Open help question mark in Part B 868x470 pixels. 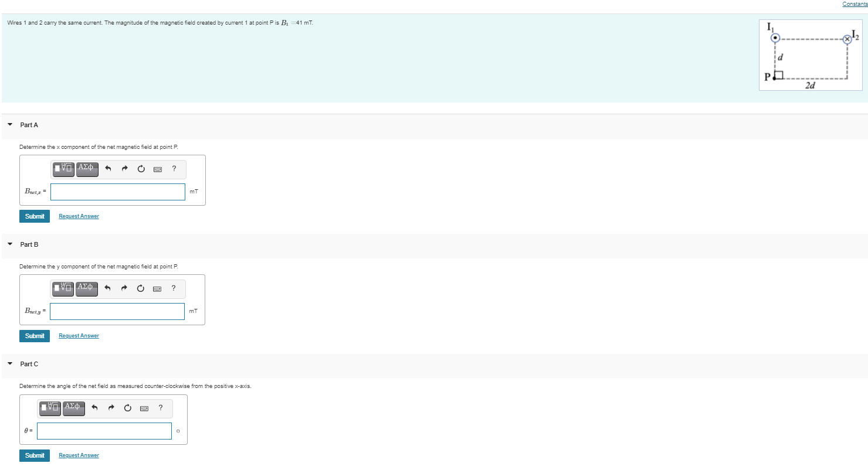(174, 288)
